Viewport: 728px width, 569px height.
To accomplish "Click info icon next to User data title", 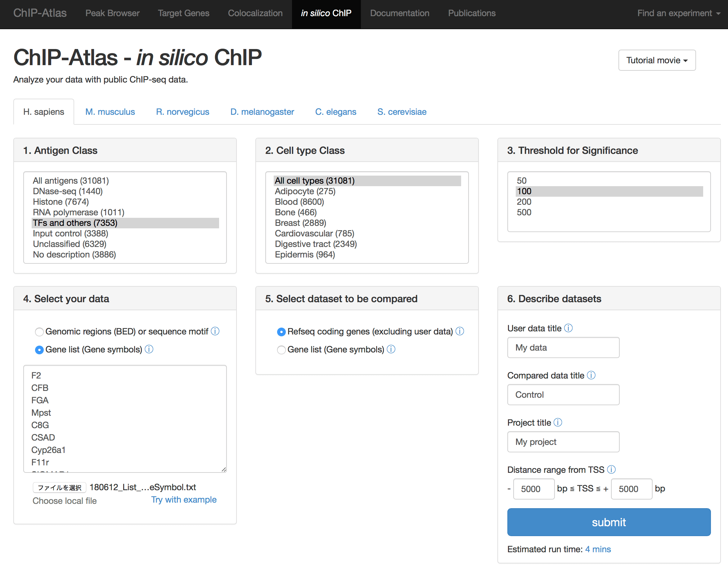I will (568, 328).
